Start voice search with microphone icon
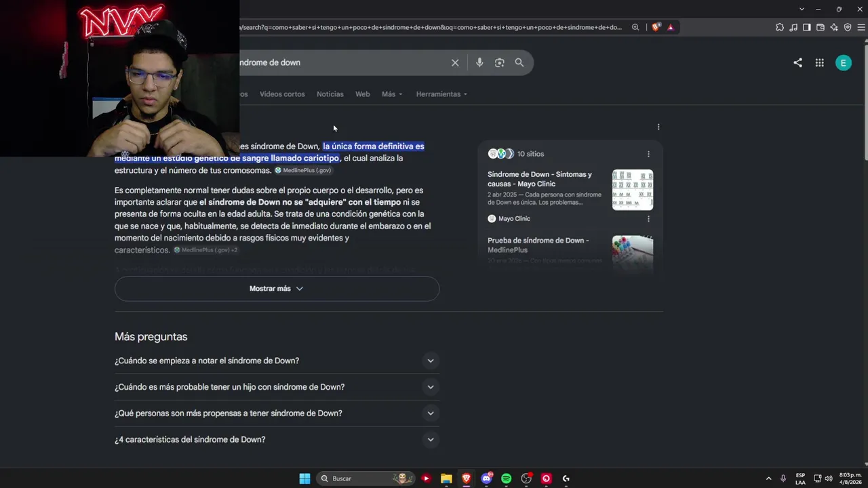 [x=479, y=62]
